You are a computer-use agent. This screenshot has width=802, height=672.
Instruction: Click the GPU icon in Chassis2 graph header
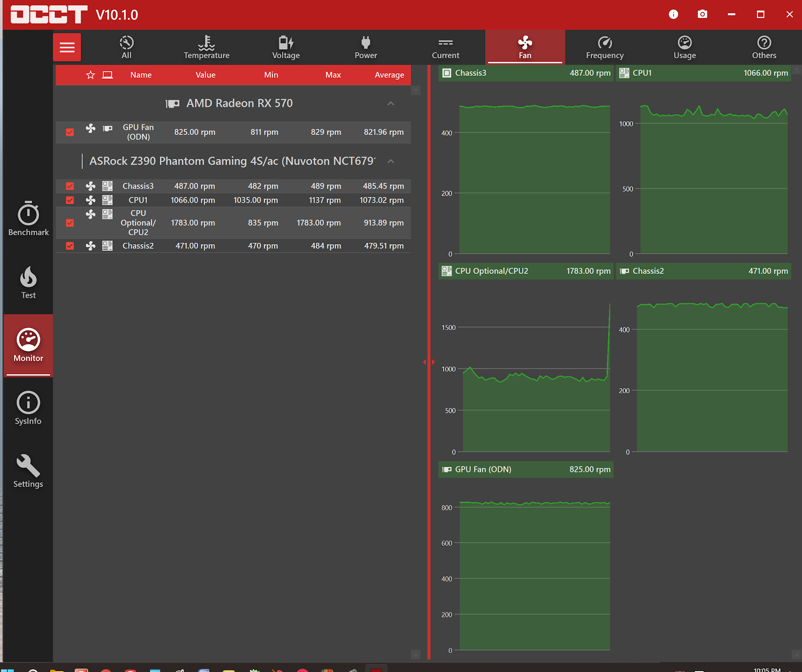pos(624,271)
